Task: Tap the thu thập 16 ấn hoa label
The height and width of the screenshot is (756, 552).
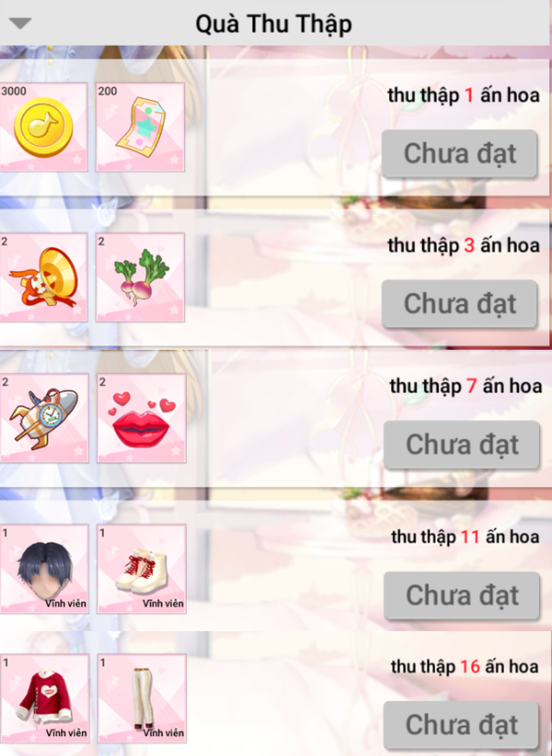Action: click(x=464, y=666)
